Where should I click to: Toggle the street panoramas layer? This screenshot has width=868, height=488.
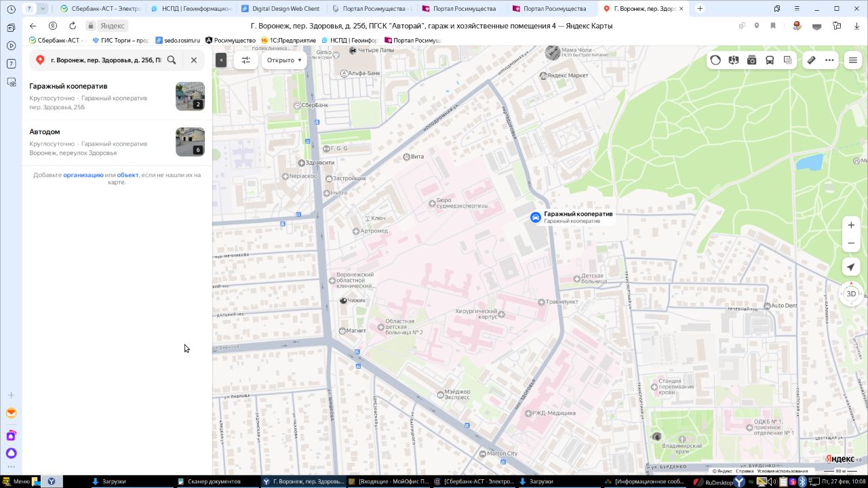(734, 60)
